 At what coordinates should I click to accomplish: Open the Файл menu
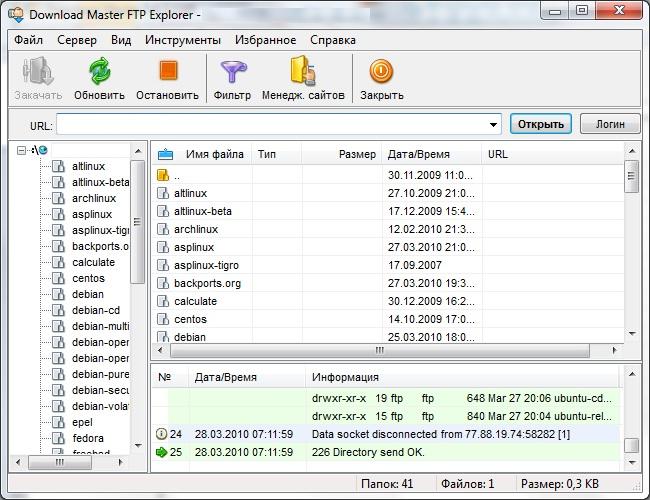29,40
